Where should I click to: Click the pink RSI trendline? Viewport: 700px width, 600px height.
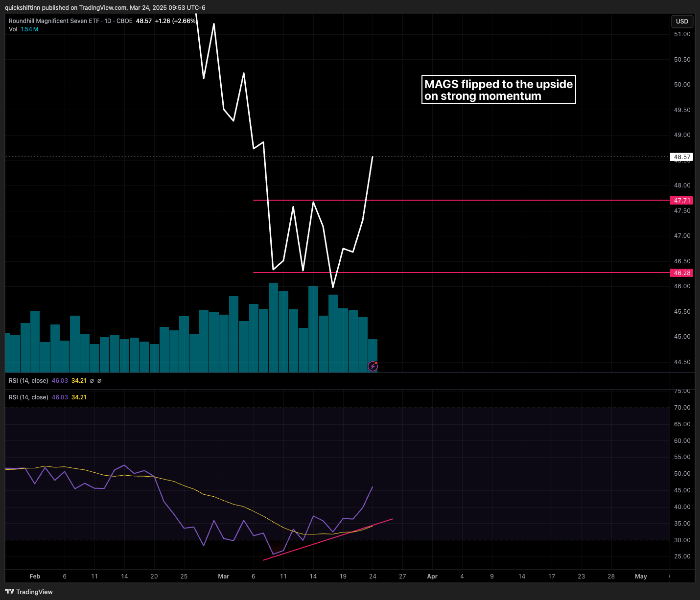pyautogui.click(x=328, y=539)
